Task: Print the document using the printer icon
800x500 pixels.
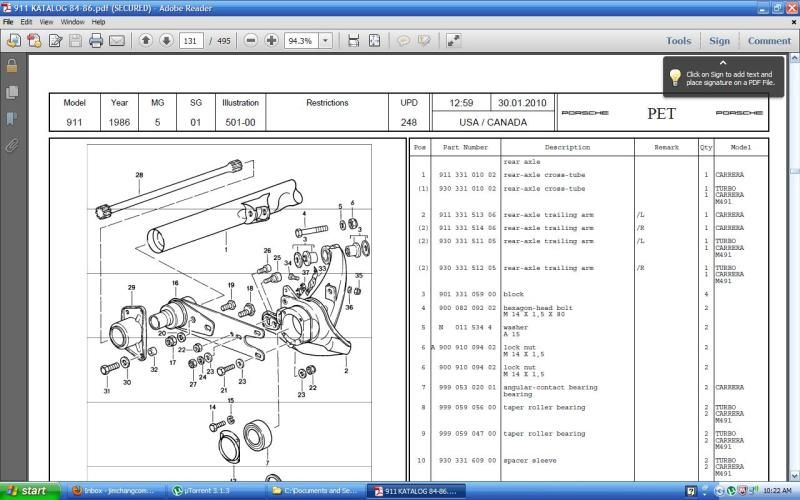Action: coord(96,40)
